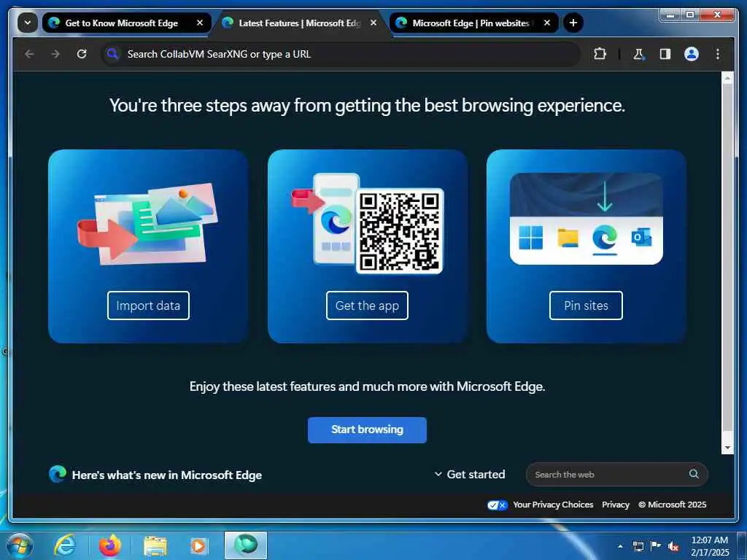Open Here's what's new in Microsoft Edge

click(167, 475)
